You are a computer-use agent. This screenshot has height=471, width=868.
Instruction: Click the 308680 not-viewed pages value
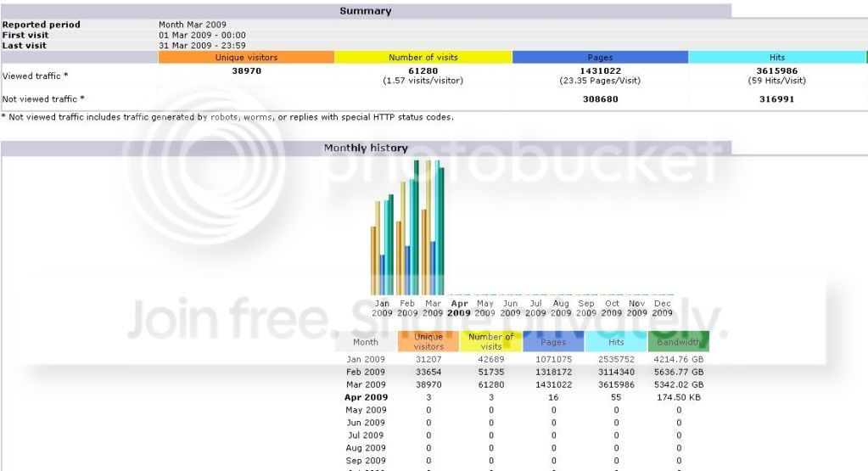pyautogui.click(x=600, y=99)
